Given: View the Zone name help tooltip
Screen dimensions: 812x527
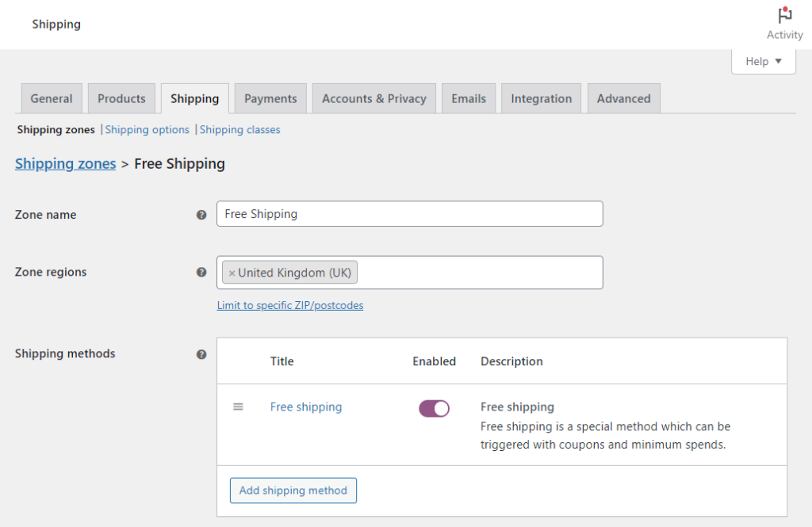Looking at the screenshot, I should click(201, 214).
